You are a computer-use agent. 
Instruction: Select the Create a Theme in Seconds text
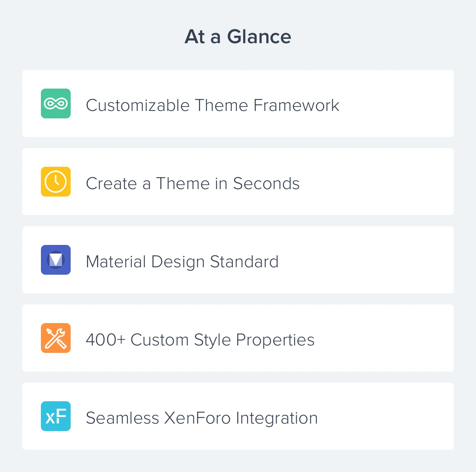coord(193,184)
